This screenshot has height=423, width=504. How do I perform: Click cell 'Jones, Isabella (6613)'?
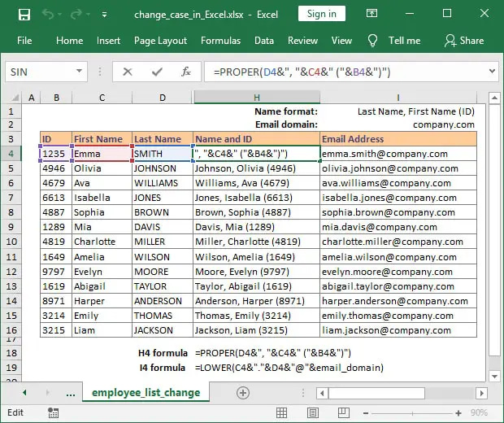pos(257,198)
